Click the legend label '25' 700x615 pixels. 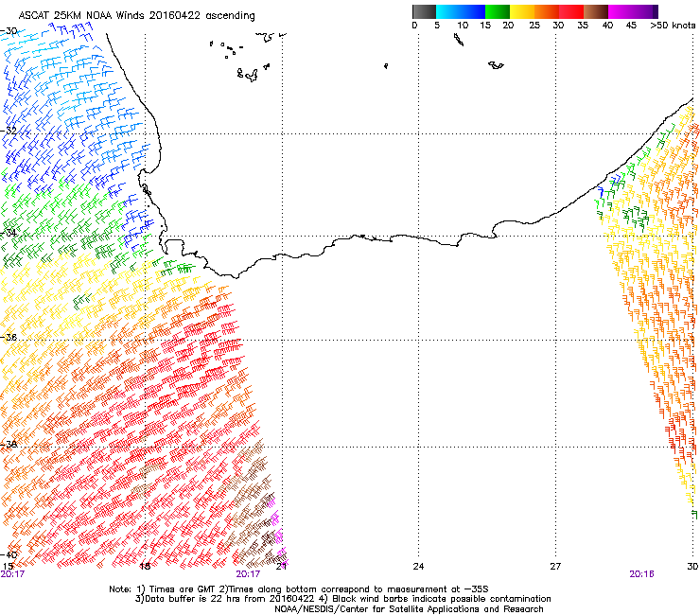click(534, 26)
